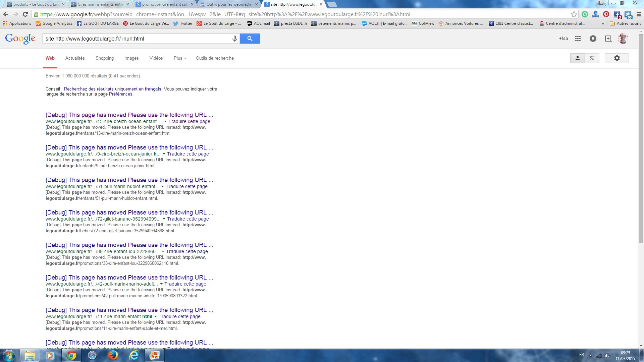Screen dimensions: 644x362
Task: Start voice search with the microphone icon
Action: [x=235, y=39]
